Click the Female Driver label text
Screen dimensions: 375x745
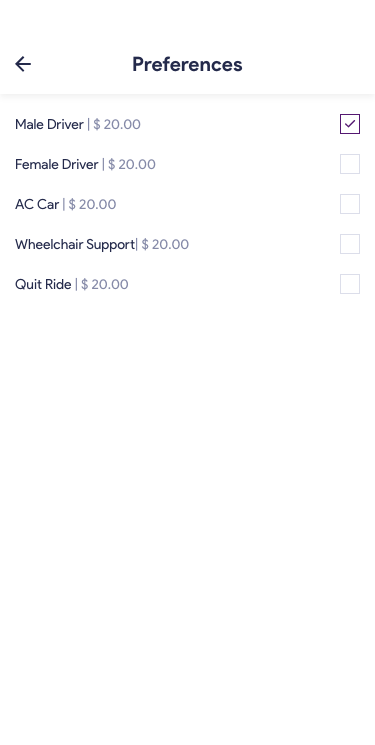tap(57, 164)
